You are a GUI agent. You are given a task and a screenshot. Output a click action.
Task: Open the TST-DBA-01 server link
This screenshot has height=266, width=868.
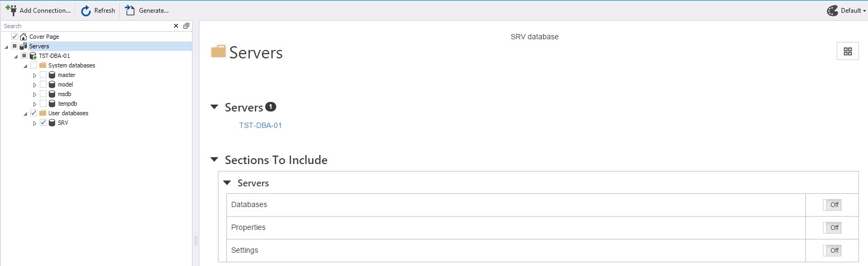point(260,125)
